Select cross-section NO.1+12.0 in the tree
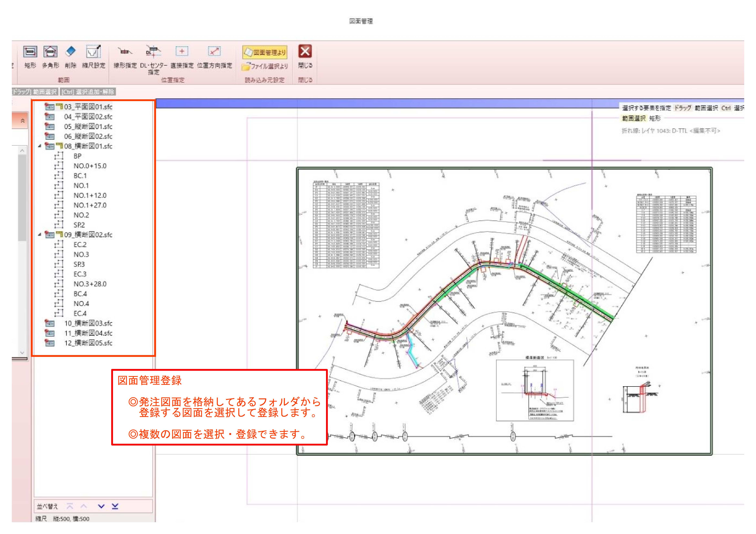The width and height of the screenshot is (756, 534). point(90,195)
